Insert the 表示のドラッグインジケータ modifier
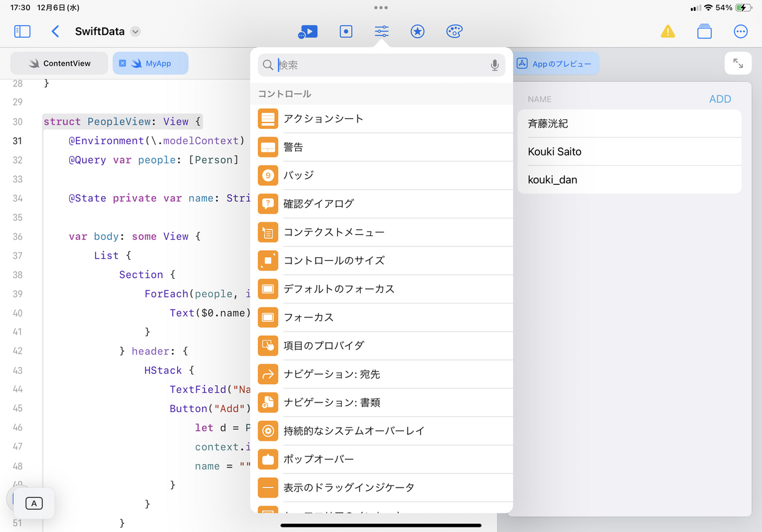The height and width of the screenshot is (532, 762). (381, 488)
